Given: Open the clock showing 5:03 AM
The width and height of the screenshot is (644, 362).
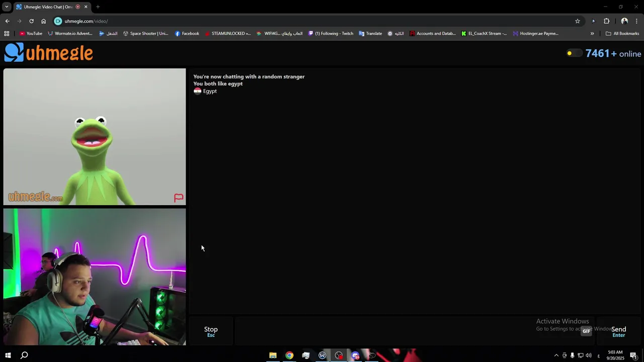Looking at the screenshot, I should [615, 355].
